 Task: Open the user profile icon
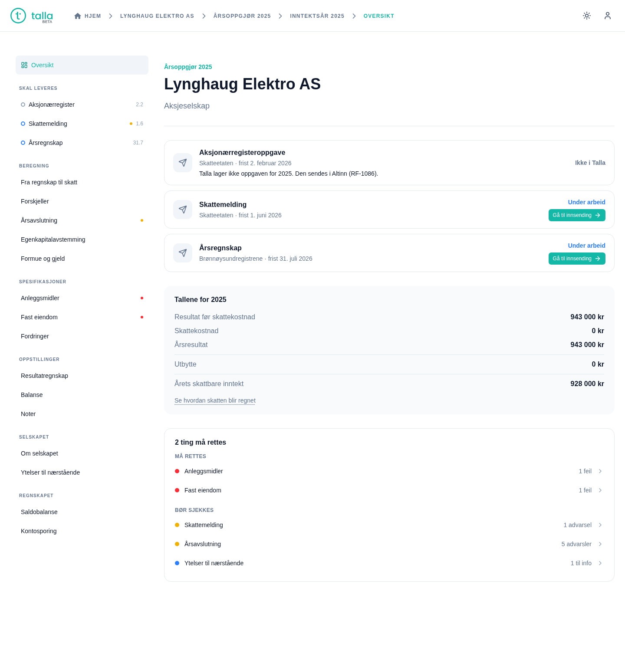pyautogui.click(x=608, y=16)
